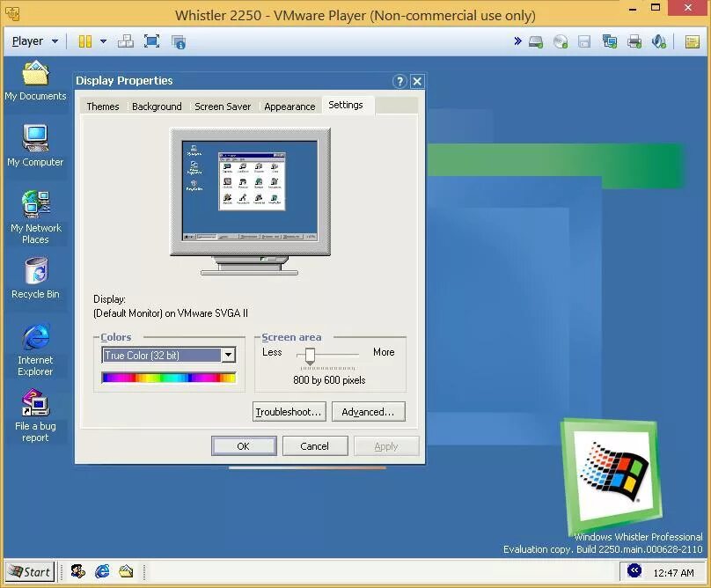Minimize the VMware Player window

point(633,7)
